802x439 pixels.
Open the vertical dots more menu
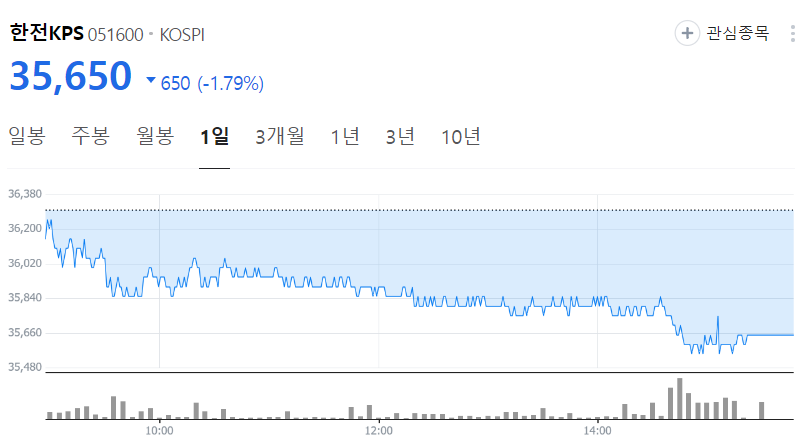pyautogui.click(x=792, y=33)
